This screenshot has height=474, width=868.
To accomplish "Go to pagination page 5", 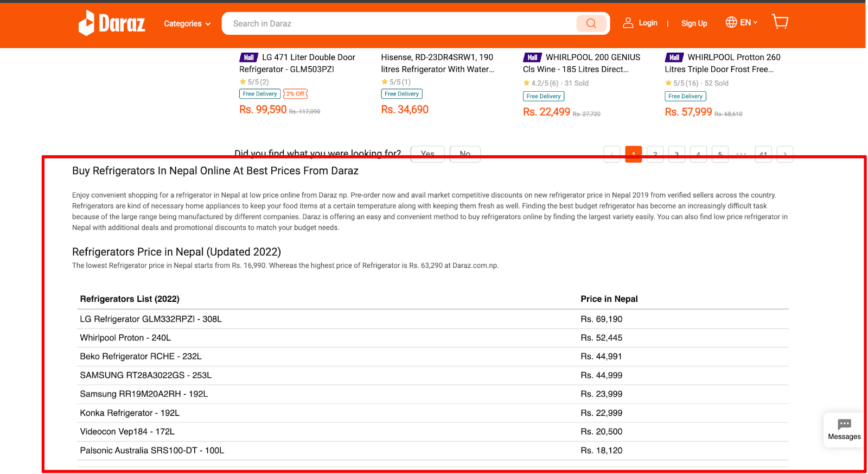I will (x=720, y=154).
